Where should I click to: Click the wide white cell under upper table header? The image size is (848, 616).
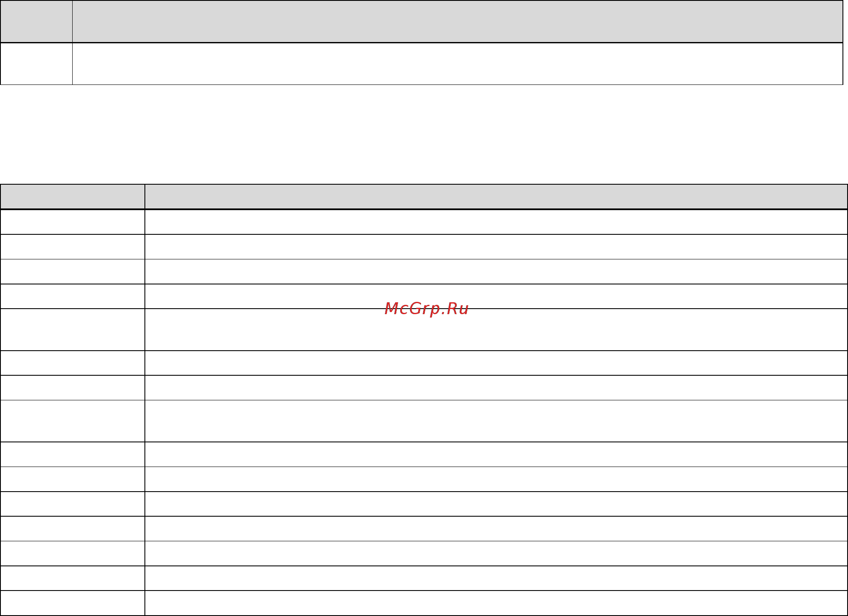point(458,64)
